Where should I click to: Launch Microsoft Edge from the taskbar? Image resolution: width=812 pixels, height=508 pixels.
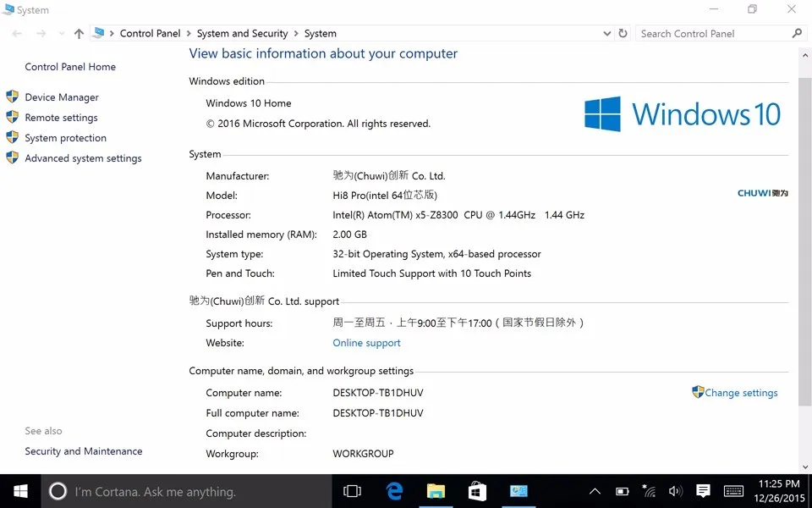395,491
